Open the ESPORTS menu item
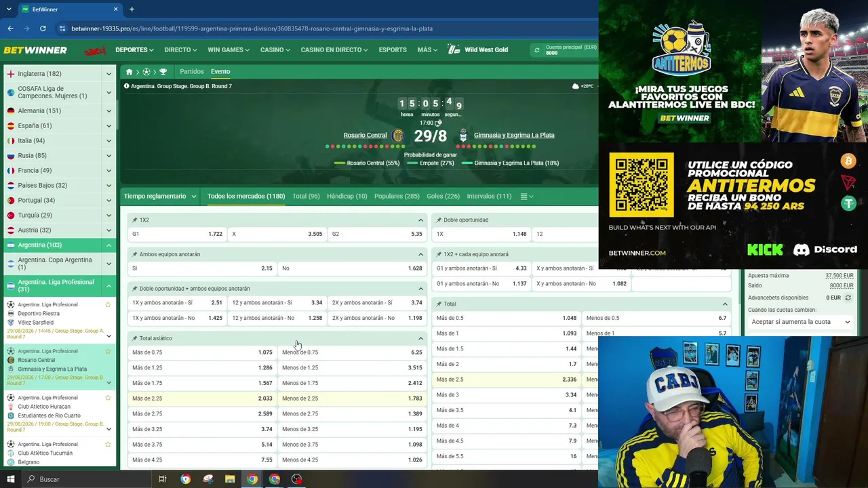868x488 pixels. click(393, 50)
